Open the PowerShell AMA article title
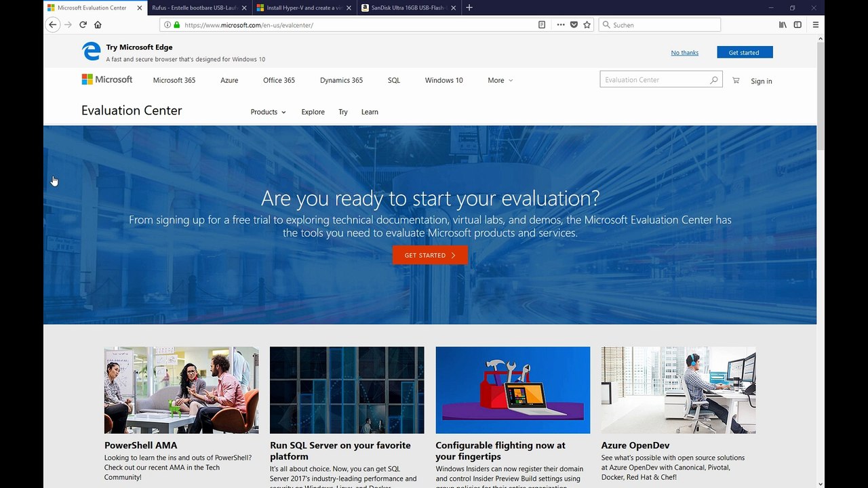 (141, 445)
